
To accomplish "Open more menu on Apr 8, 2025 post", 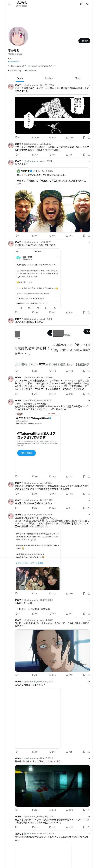I will pos(89,400).
